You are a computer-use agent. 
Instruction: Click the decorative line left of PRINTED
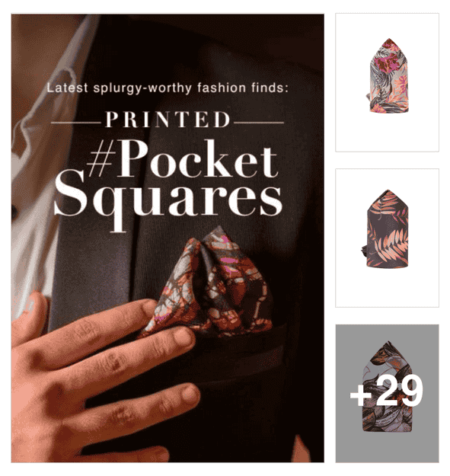pyautogui.click(x=76, y=123)
